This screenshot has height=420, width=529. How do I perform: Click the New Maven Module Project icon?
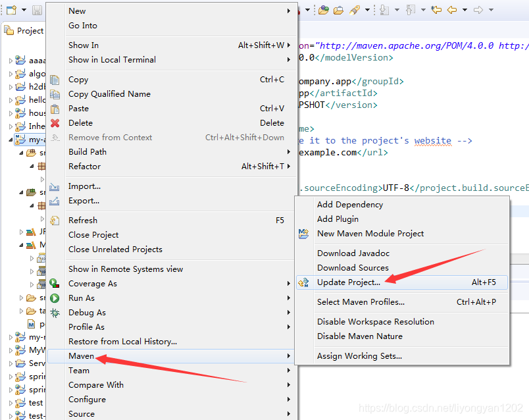pos(303,234)
